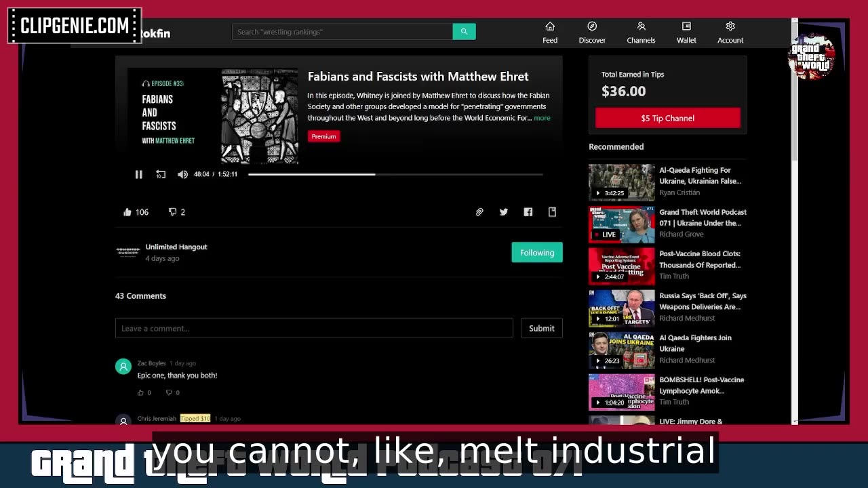Click Zac Boyles' avatar icon
Image resolution: width=868 pixels, height=488 pixels.
[x=123, y=367]
